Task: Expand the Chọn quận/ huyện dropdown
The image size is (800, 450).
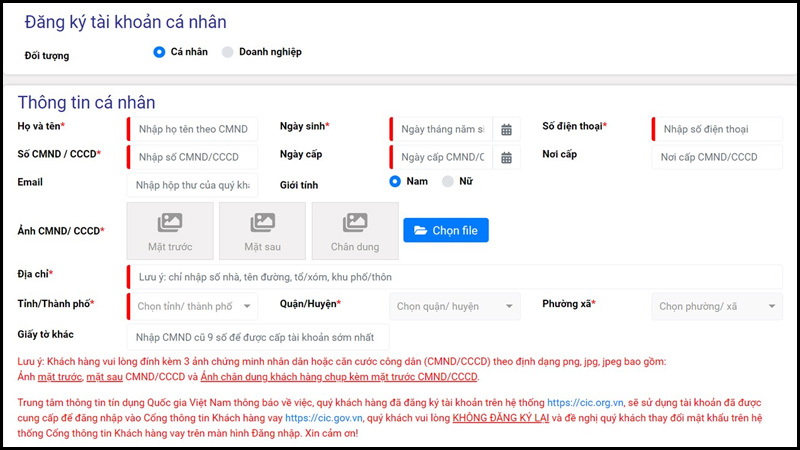Action: pos(455,306)
